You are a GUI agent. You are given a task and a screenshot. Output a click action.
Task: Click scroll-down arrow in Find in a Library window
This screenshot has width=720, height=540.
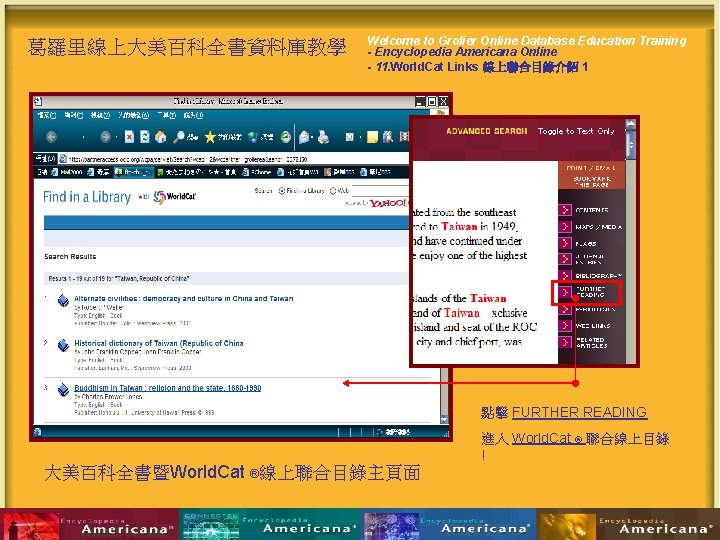point(444,419)
